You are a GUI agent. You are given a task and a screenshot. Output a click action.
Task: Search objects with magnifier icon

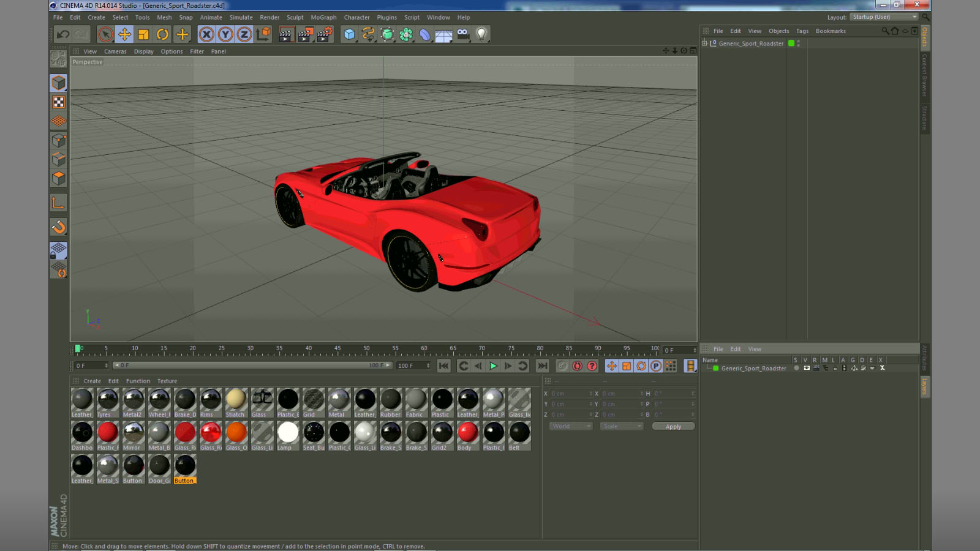pyautogui.click(x=885, y=31)
